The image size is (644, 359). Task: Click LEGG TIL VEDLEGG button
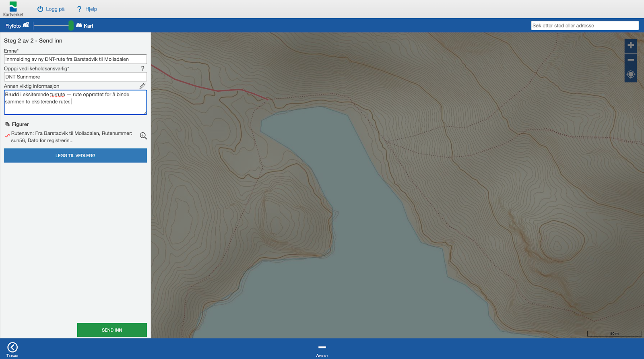click(75, 156)
